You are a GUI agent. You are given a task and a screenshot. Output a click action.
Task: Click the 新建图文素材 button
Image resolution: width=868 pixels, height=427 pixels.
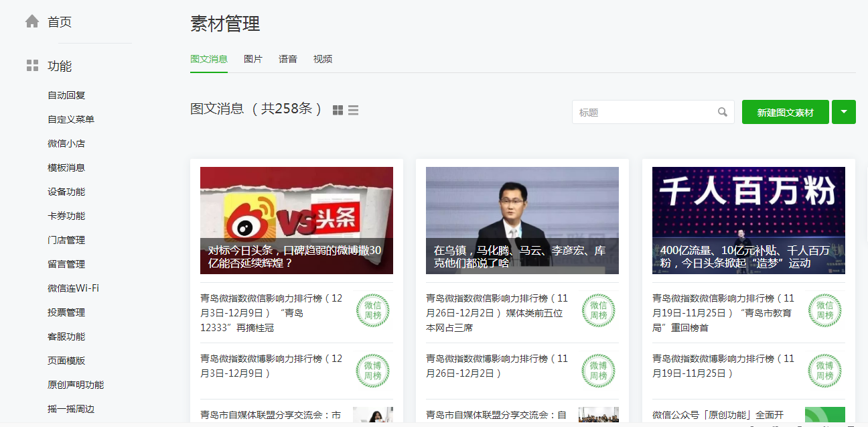coord(785,113)
